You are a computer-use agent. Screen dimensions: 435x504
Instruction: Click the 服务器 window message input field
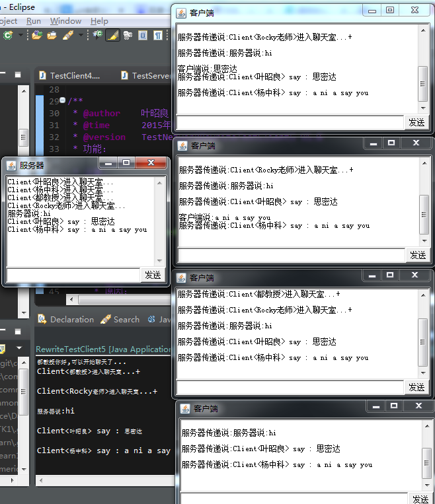[73, 275]
